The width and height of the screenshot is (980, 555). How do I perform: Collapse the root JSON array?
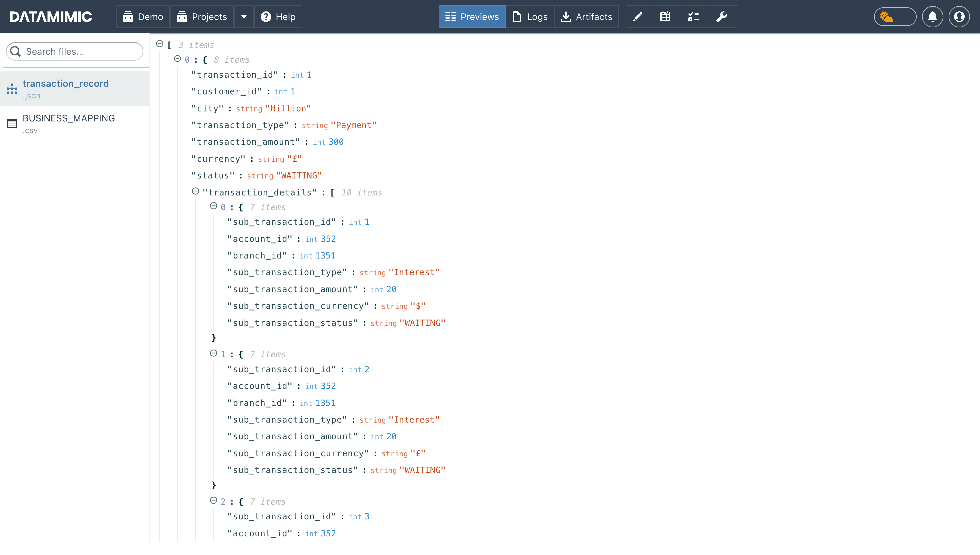click(x=160, y=43)
